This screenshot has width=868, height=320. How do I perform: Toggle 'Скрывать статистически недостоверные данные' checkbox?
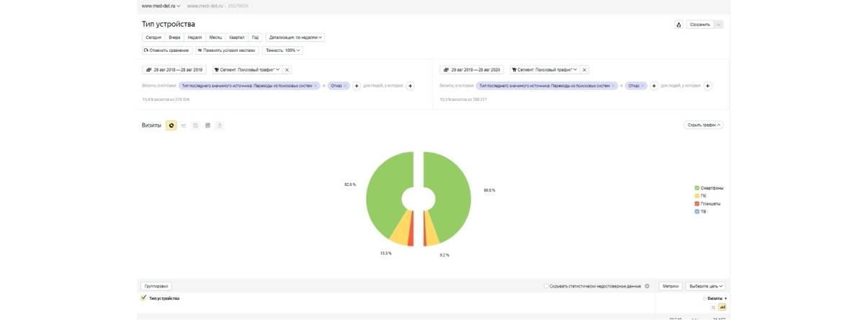click(x=547, y=286)
